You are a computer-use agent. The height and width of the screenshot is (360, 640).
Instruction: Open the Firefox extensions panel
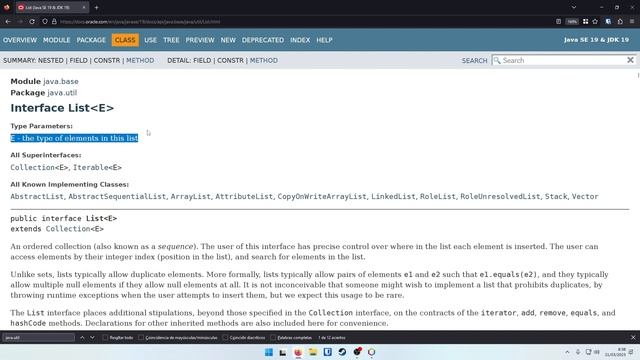620,21
